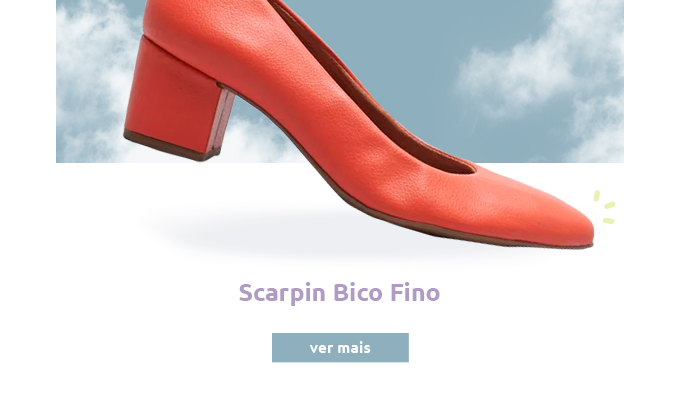Viewport: 680px width, 415px height.
Task: Click the yellow sparkle decoration near shoe tip
Action: click(605, 207)
